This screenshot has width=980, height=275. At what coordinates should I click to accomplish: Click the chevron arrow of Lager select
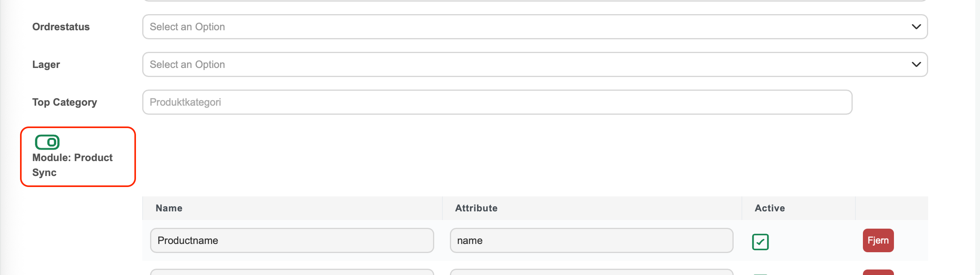click(x=916, y=64)
